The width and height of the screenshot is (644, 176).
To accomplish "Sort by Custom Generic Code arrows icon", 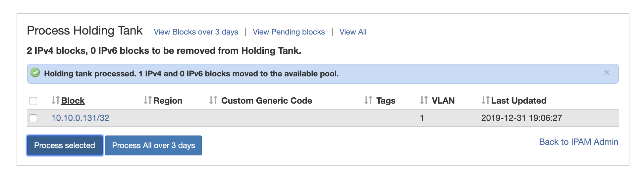I will click(213, 100).
